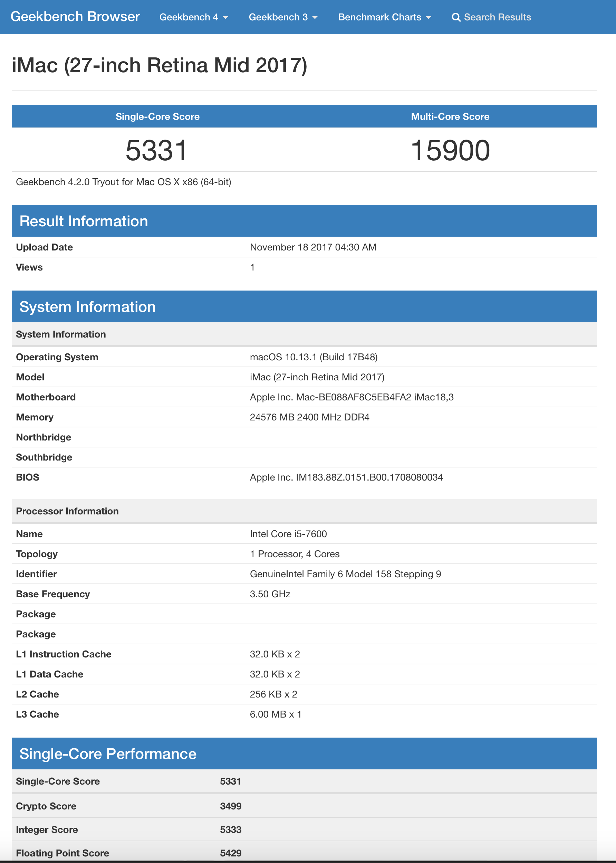Click the Search Results magnifier icon
This screenshot has height=863, width=616.
[x=456, y=18]
